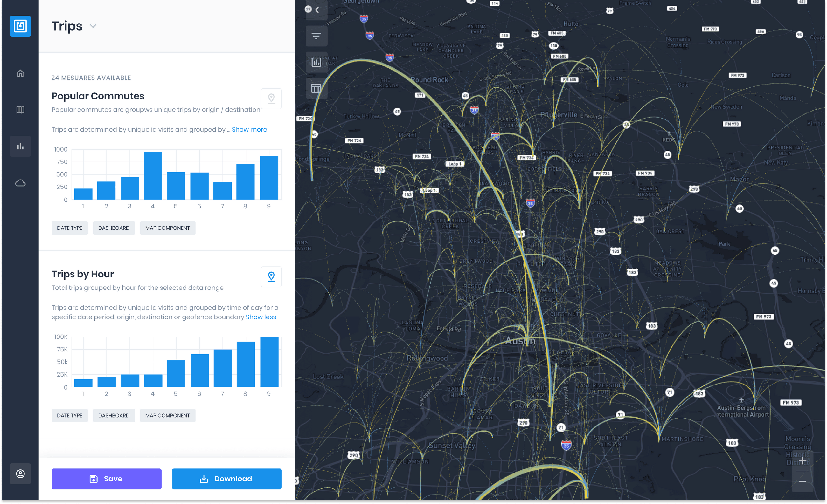The width and height of the screenshot is (827, 504).
Task: Expand the Trips title dropdown
Action: (93, 26)
